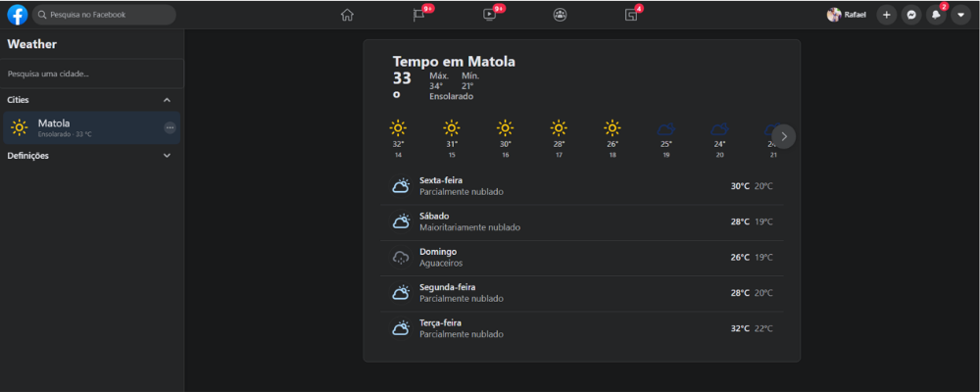Open Rafael's profile

tap(847, 15)
